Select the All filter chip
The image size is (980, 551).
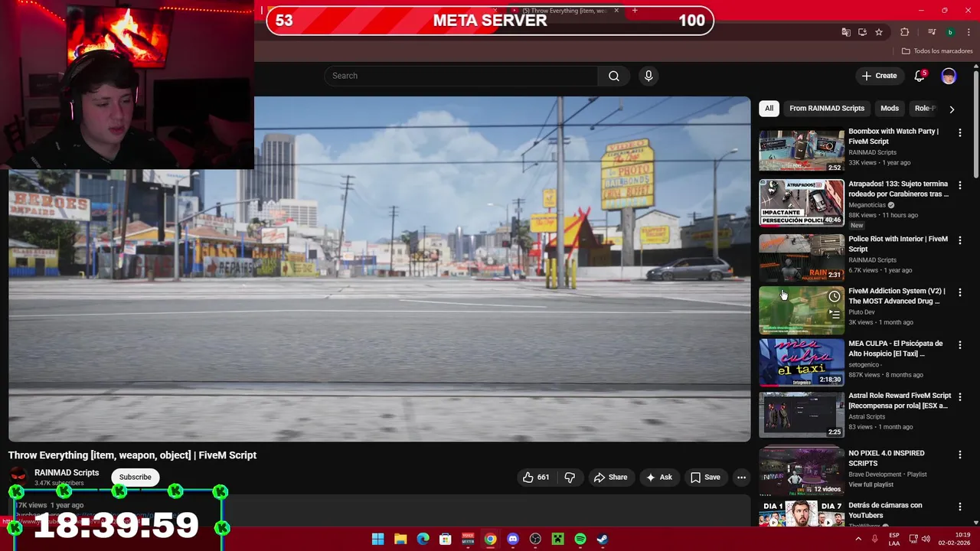(769, 109)
